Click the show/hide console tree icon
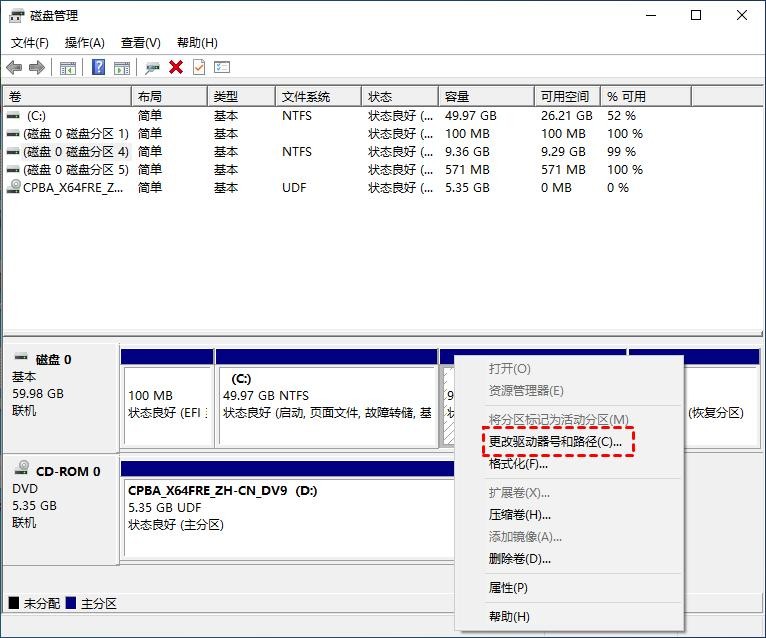 [68, 67]
